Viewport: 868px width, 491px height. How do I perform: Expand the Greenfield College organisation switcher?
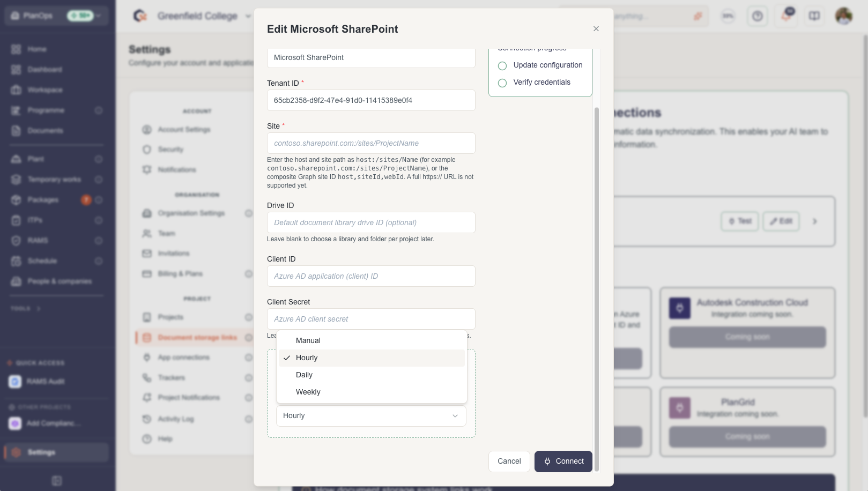[x=248, y=16]
